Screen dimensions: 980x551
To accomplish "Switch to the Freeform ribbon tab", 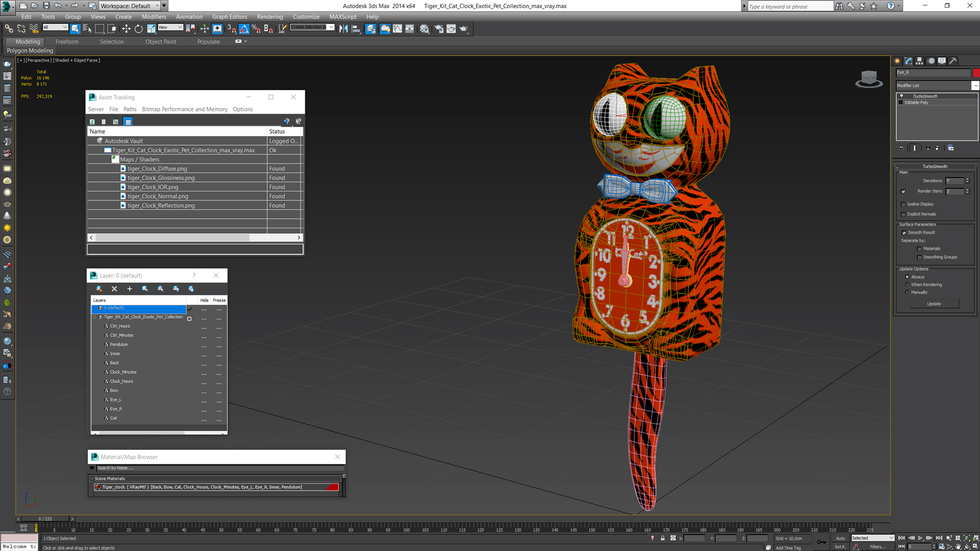I will tap(67, 42).
